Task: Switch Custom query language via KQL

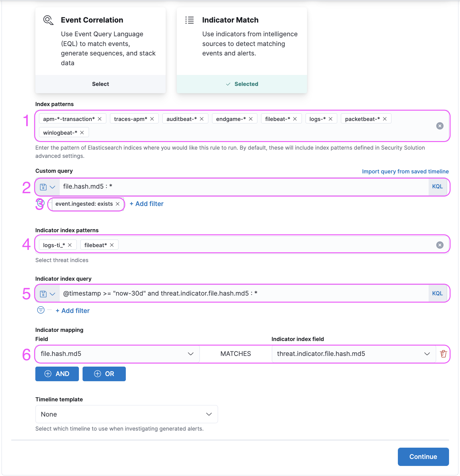Action: click(437, 186)
